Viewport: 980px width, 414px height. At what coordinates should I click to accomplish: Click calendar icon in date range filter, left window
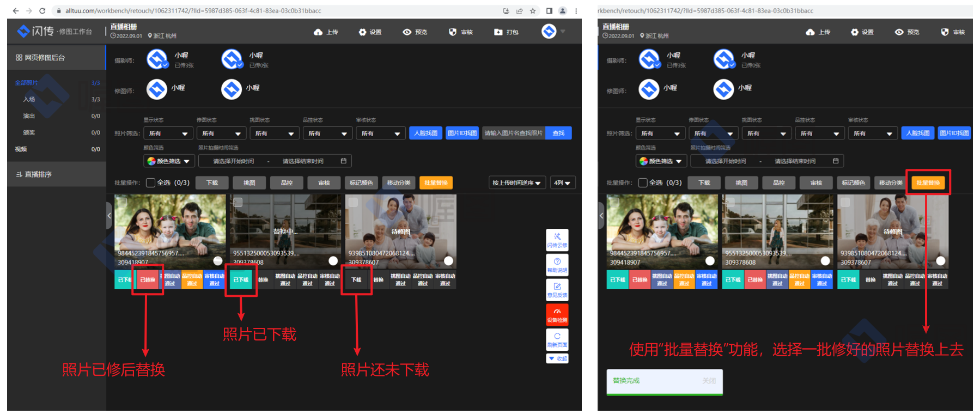coord(343,161)
